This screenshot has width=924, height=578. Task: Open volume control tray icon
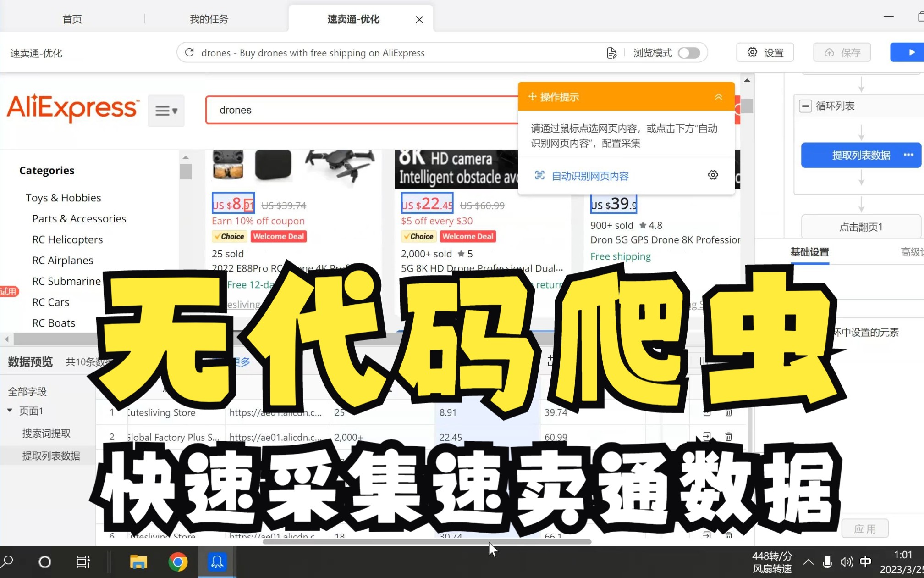846,562
